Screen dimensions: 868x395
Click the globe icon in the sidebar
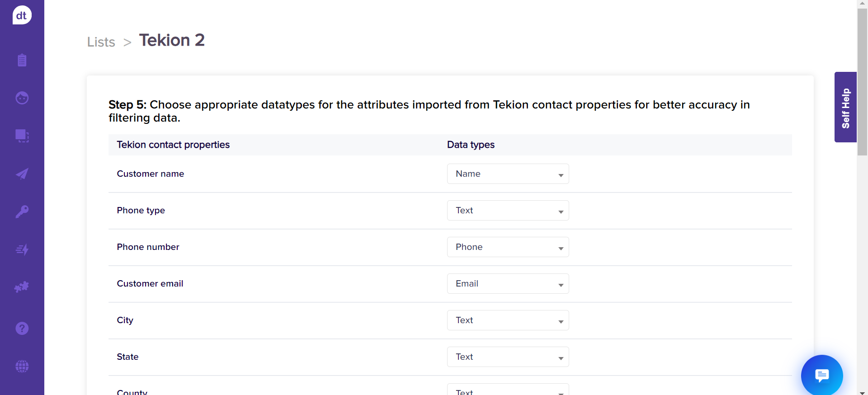click(22, 366)
